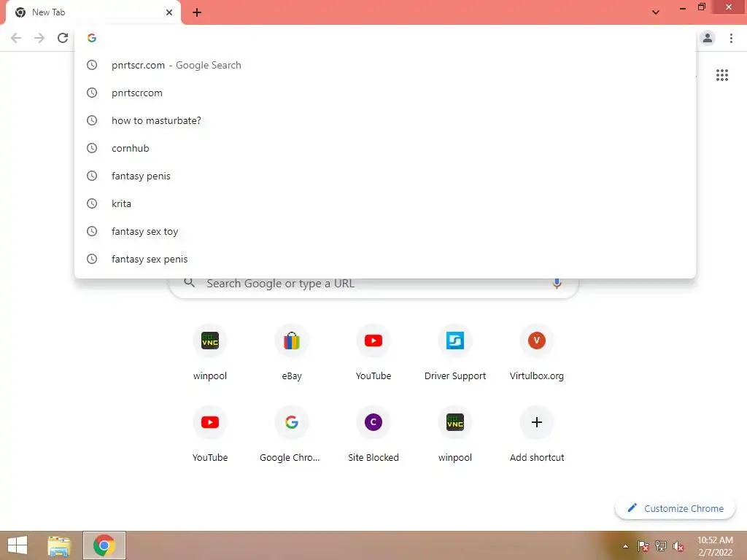Click the forward navigation arrow
The image size is (747, 560).
pyautogui.click(x=39, y=38)
